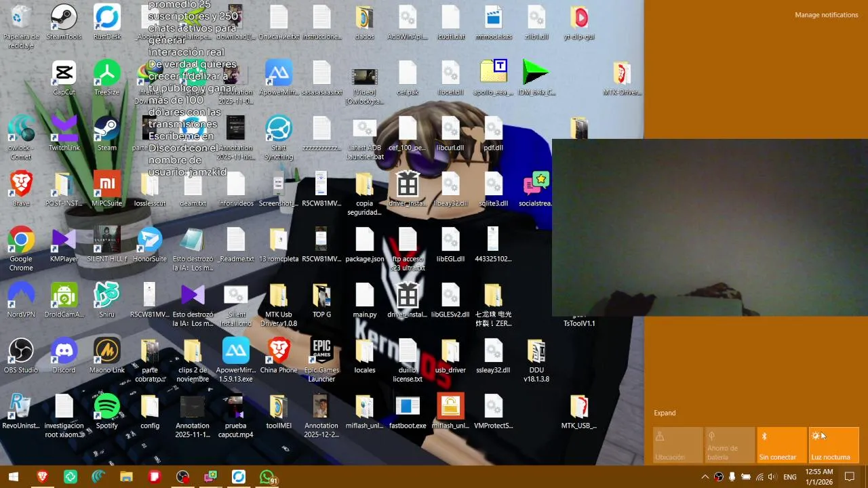
Task: Open Google Chrome from the desktop
Action: (x=21, y=249)
